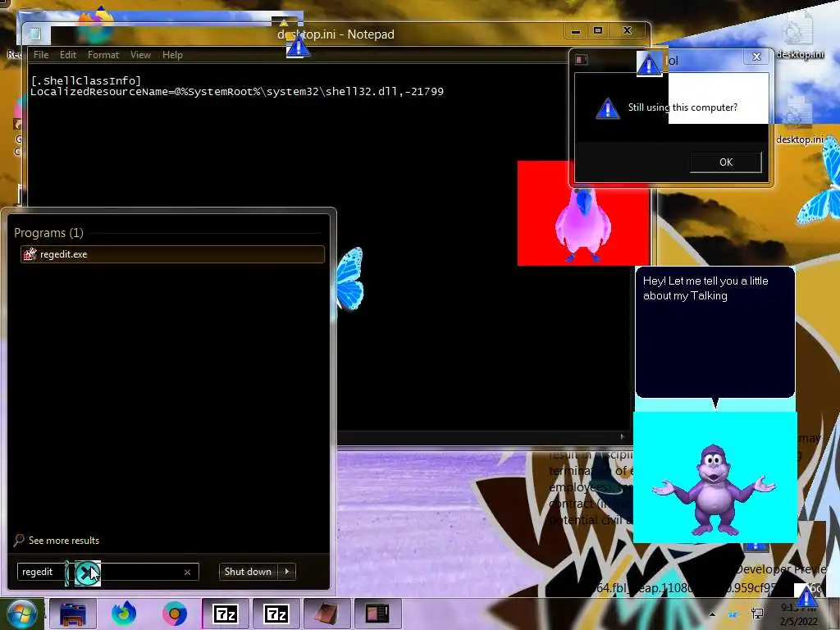Maximize the Notepad window
This screenshot has height=630, width=840.
(x=598, y=31)
